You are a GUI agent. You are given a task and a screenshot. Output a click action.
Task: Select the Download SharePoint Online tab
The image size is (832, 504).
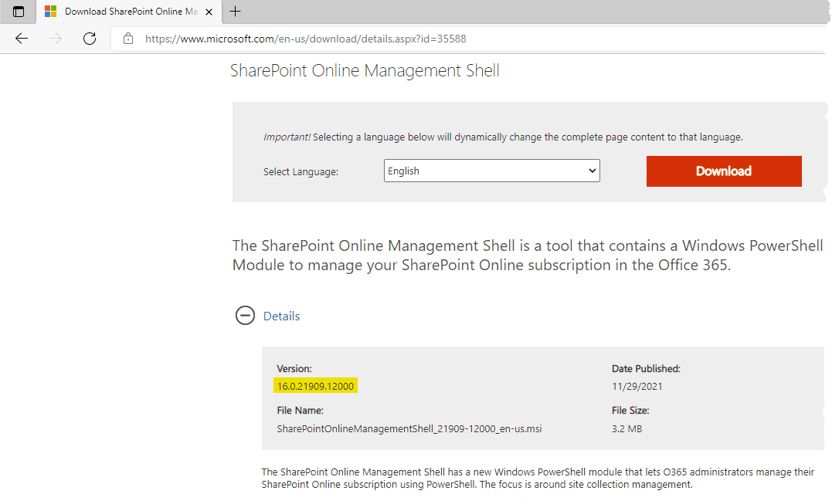point(129,12)
